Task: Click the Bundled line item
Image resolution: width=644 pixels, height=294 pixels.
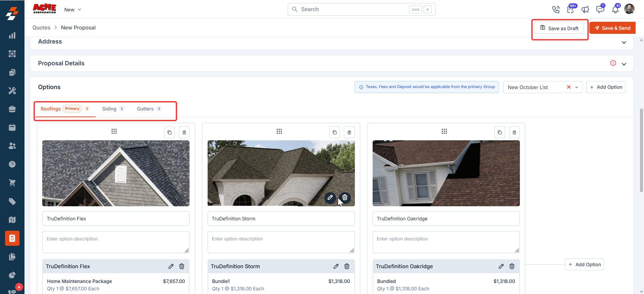Action: [386, 281]
